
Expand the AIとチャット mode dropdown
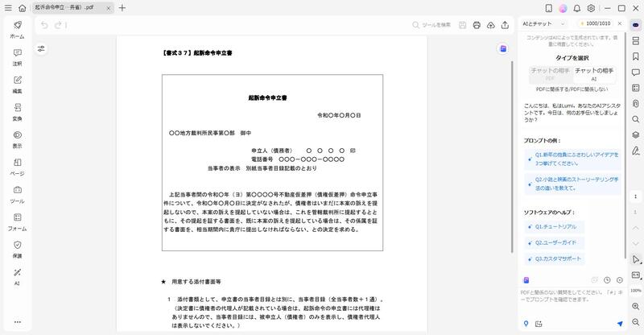point(544,24)
